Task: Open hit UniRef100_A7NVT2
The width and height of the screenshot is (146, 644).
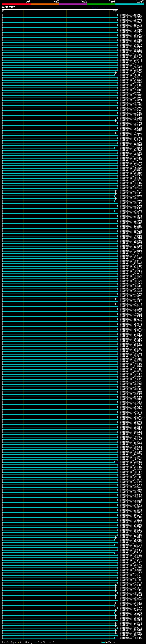Action: pyautogui.click(x=131, y=27)
